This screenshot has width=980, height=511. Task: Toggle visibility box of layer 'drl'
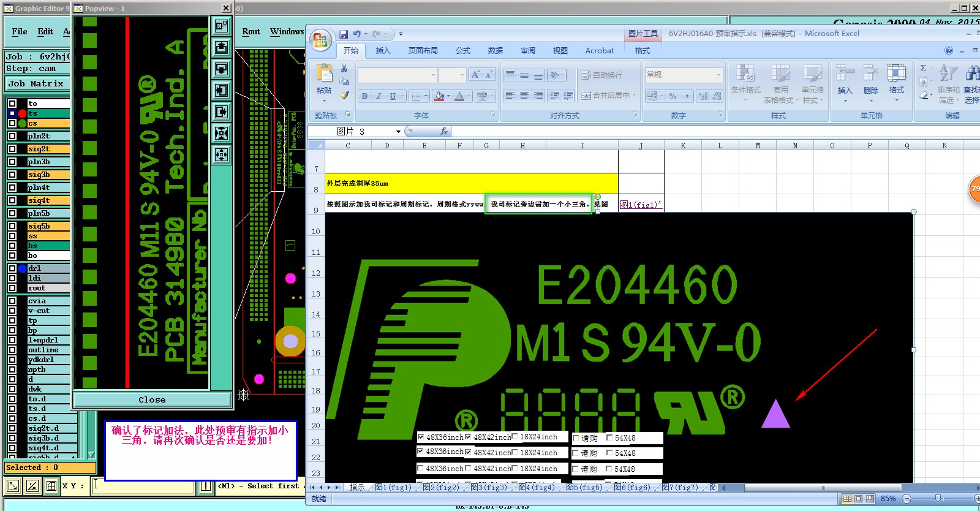click(12, 268)
